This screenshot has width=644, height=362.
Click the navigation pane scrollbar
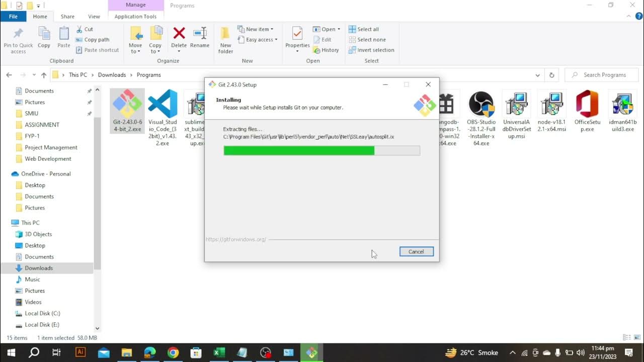pyautogui.click(x=98, y=181)
